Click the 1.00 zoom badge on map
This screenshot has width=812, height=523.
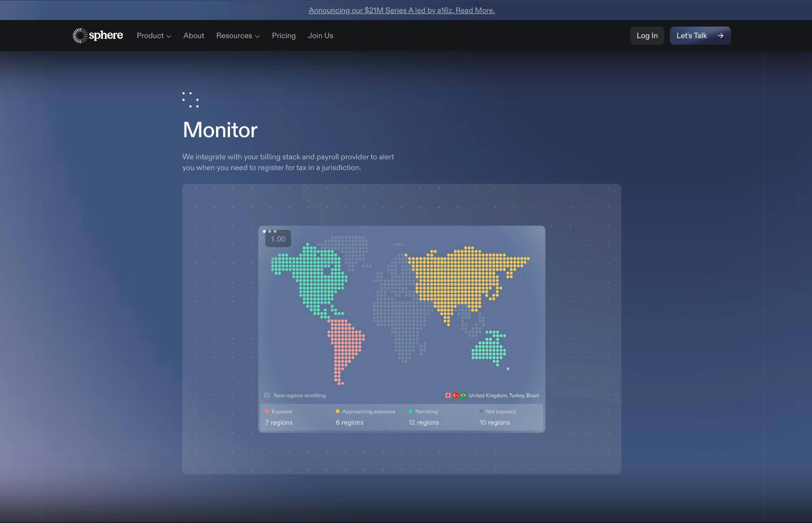[x=278, y=238]
